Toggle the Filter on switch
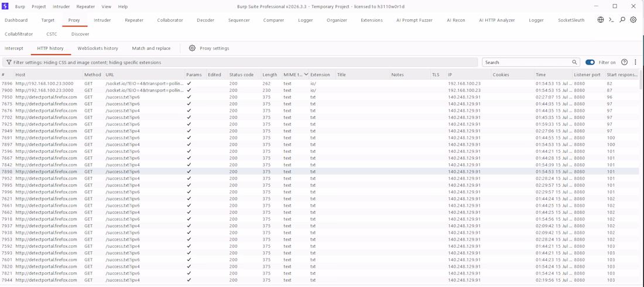Viewport: 644px width, 287px height. pos(590,63)
